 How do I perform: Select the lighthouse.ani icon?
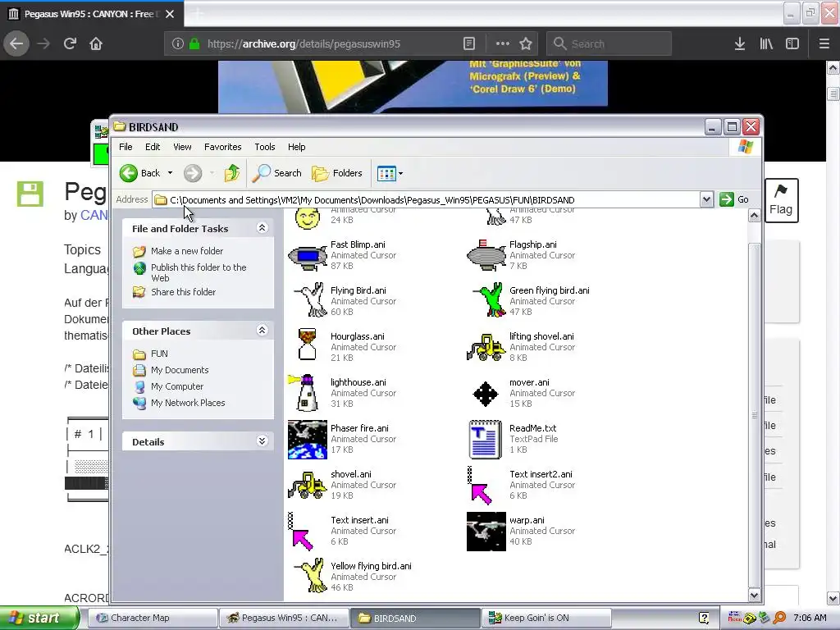[x=305, y=393]
